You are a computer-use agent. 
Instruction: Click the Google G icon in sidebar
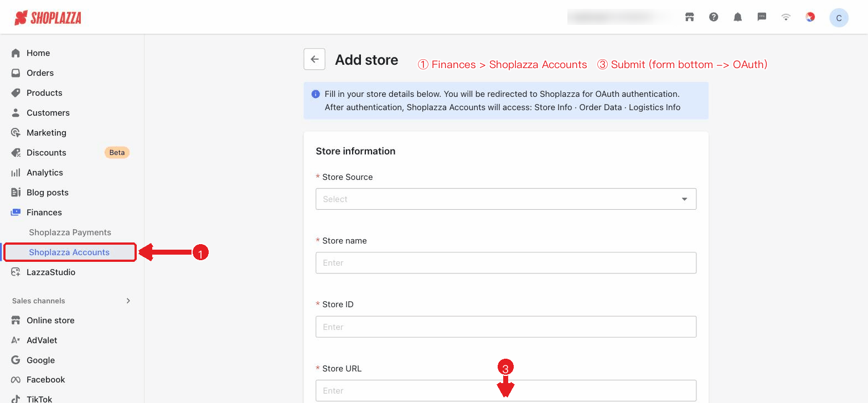15,360
